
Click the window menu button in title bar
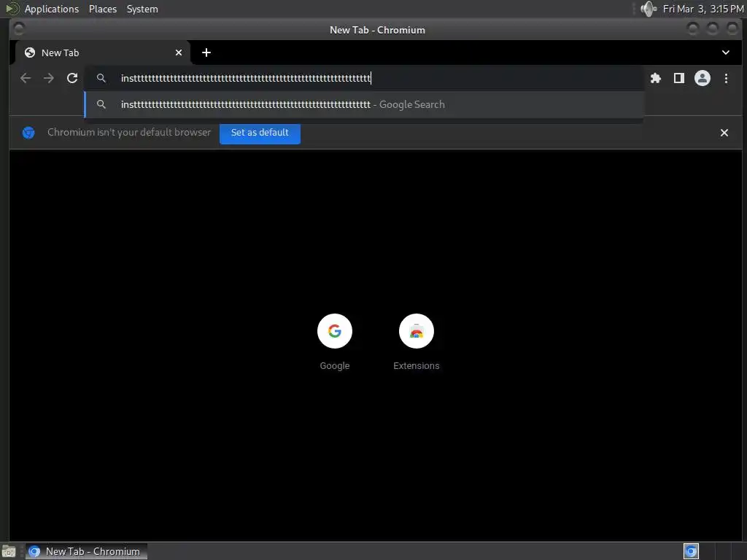pyautogui.click(x=19, y=29)
